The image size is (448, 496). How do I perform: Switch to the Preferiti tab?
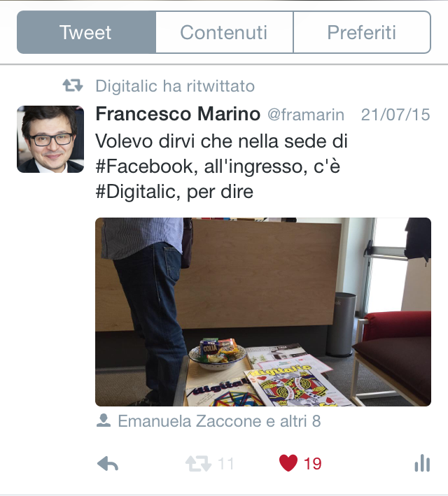(x=362, y=32)
